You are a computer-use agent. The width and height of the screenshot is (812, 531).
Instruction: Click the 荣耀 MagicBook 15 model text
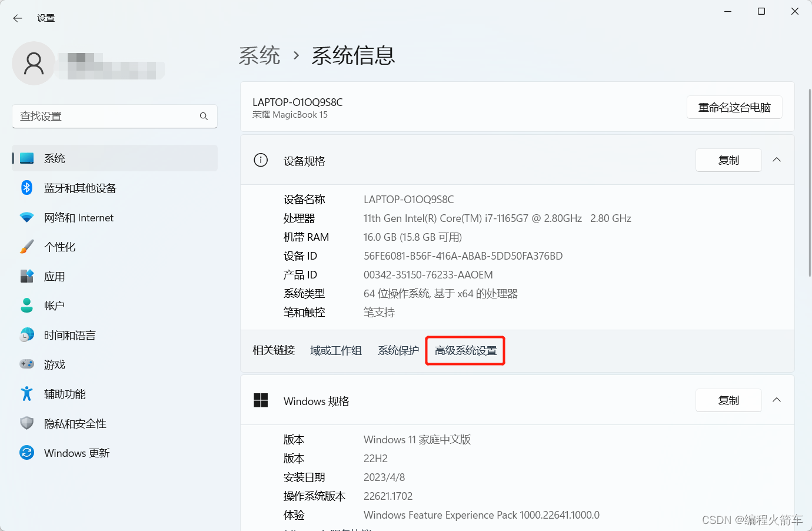tap(290, 115)
